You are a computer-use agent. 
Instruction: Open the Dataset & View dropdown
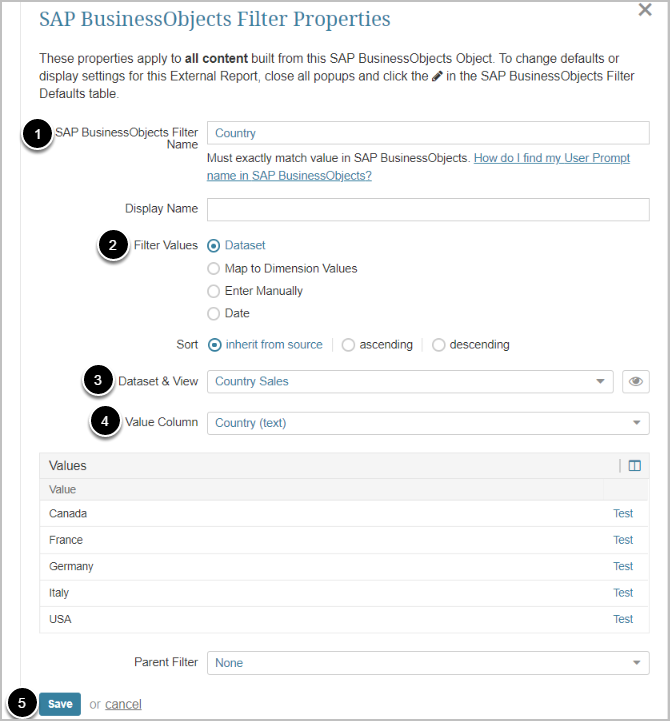point(410,381)
